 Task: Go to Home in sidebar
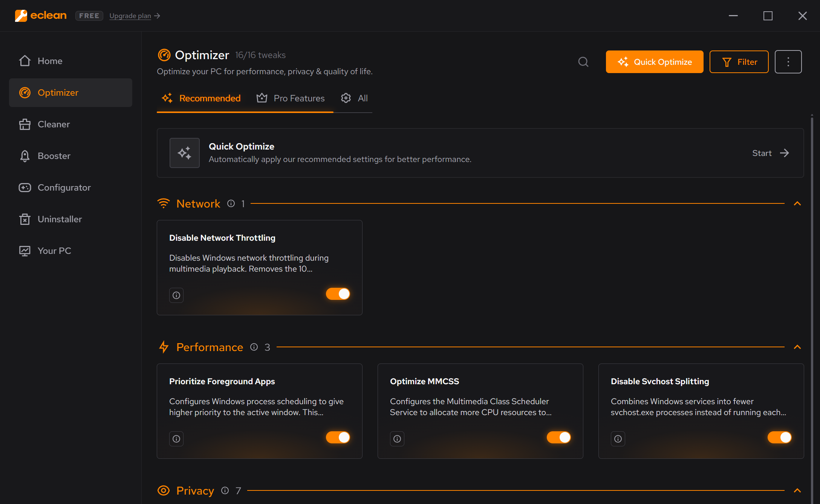pyautogui.click(x=70, y=61)
